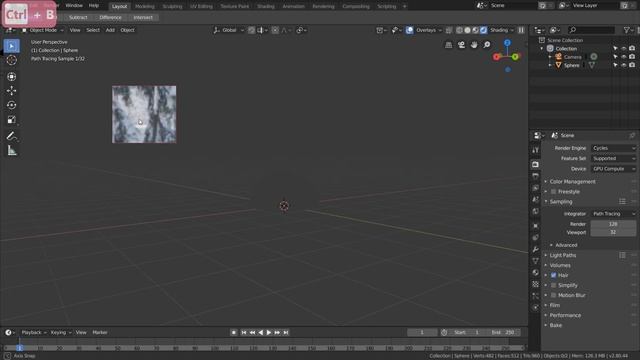The width and height of the screenshot is (640, 360).
Task: Play the animation forward
Action: point(269,333)
